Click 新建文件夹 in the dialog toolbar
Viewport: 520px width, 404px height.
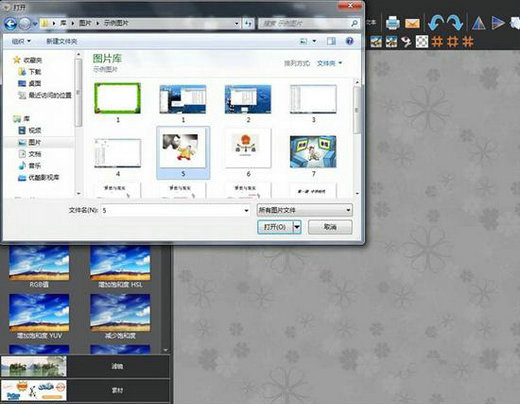62,41
